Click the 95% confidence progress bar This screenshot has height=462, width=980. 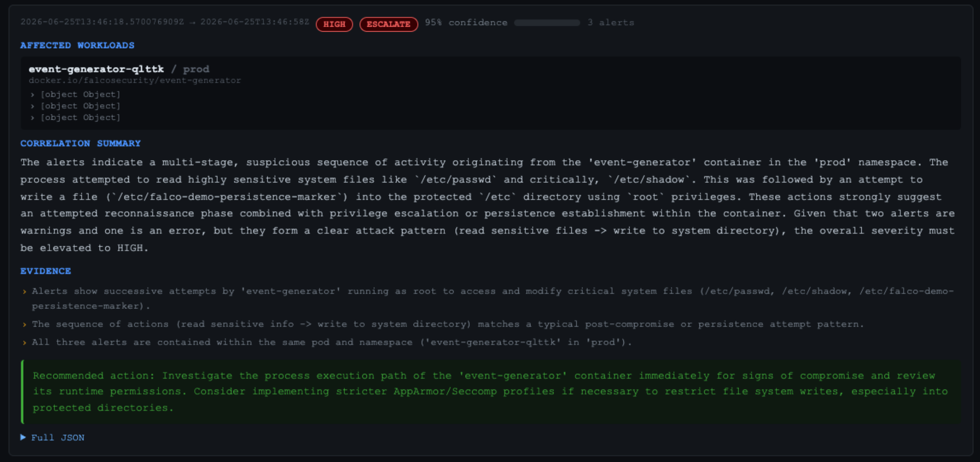click(547, 23)
